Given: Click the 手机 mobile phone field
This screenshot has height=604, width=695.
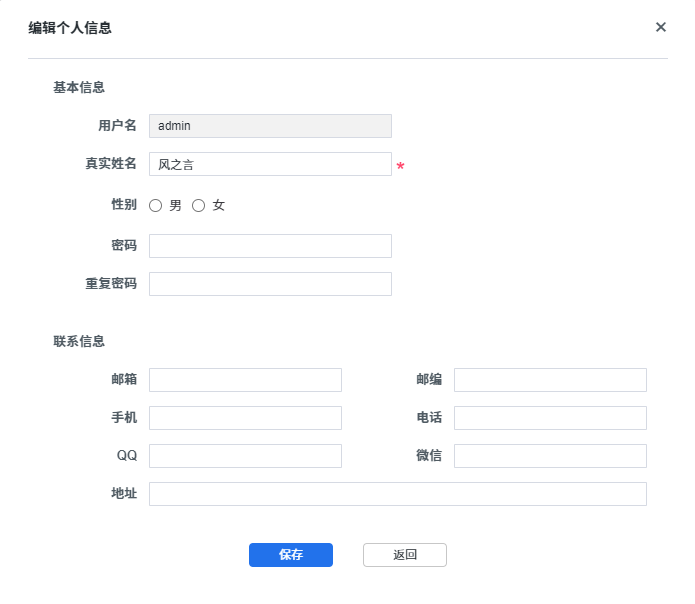Looking at the screenshot, I should [x=245, y=418].
